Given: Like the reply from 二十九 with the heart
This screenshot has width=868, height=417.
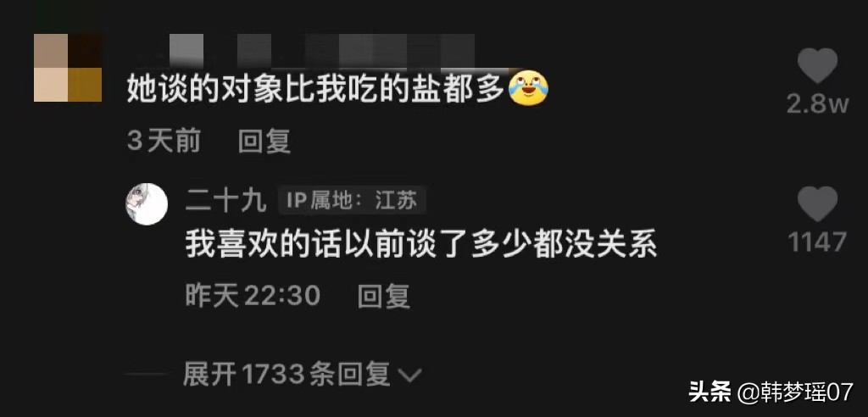Looking at the screenshot, I should 818,203.
